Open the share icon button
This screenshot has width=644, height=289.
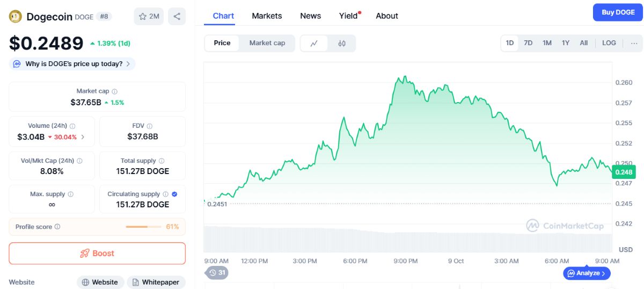point(177,17)
